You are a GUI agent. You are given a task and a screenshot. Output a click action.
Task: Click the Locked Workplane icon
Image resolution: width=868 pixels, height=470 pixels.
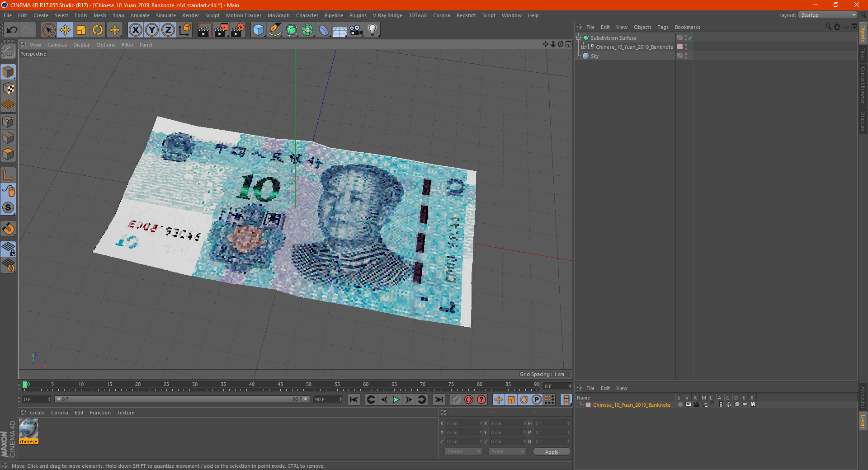pyautogui.click(x=8, y=249)
